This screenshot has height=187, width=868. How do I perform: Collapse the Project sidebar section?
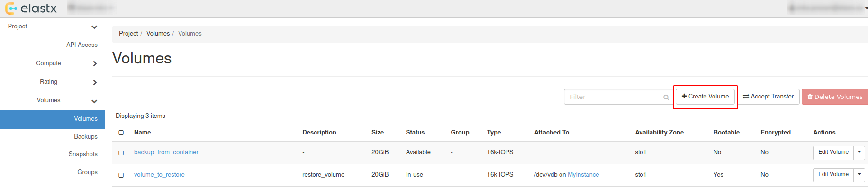(x=94, y=27)
